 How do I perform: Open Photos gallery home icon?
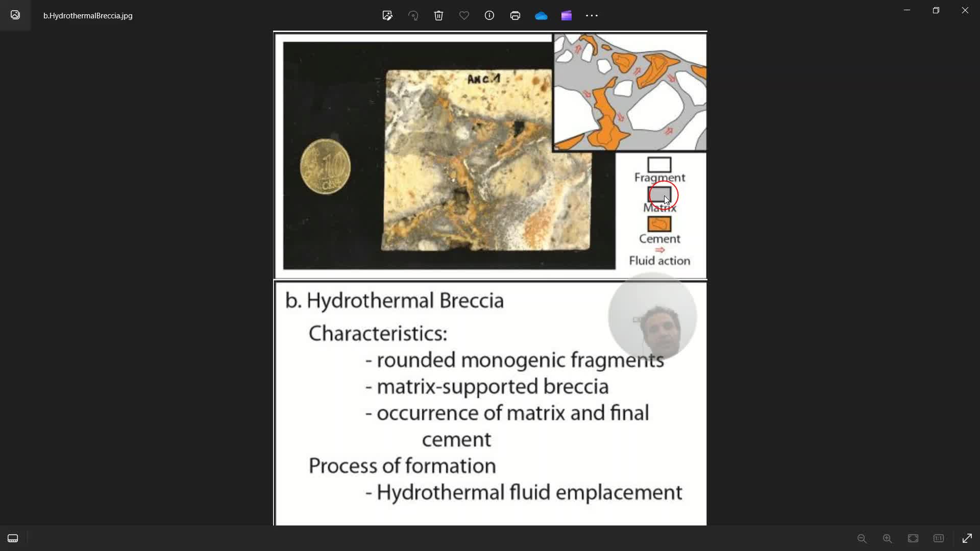15,15
